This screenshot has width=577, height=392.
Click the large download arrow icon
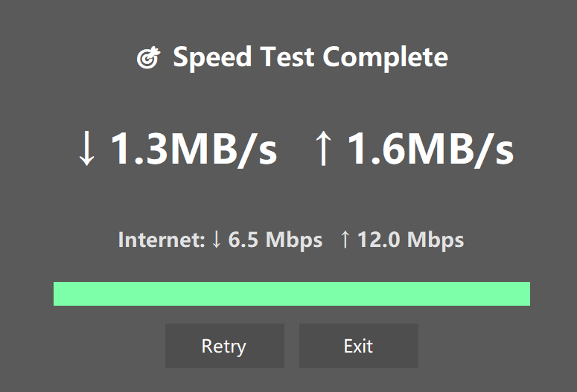[87, 150]
